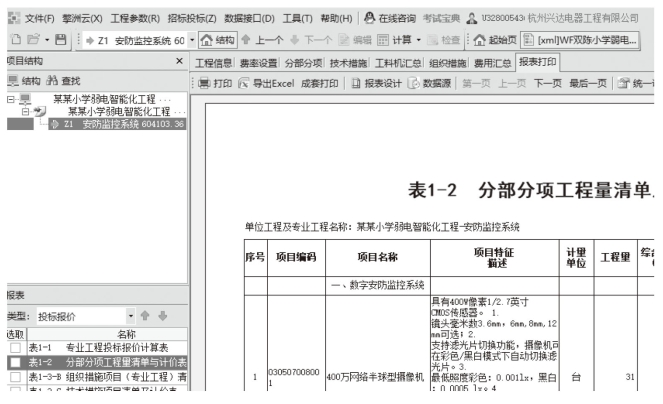The height and width of the screenshot is (404, 663).
Task: Close the 项目结构 panel
Action: click(x=179, y=61)
